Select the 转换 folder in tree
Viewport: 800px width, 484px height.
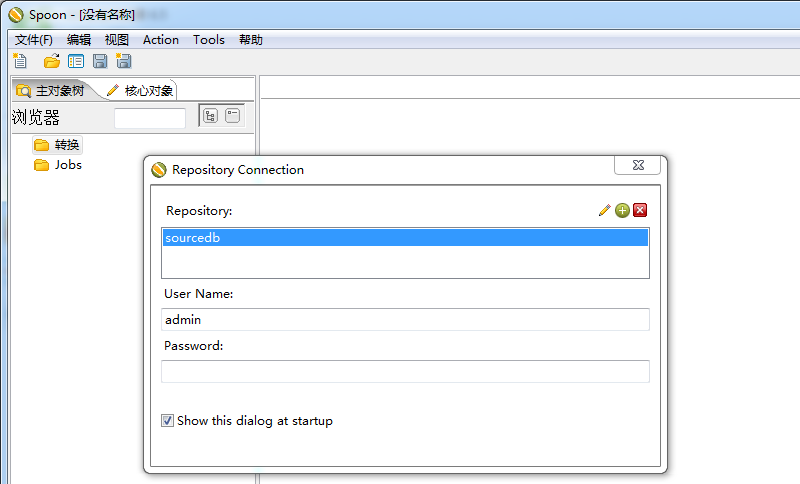(57, 145)
